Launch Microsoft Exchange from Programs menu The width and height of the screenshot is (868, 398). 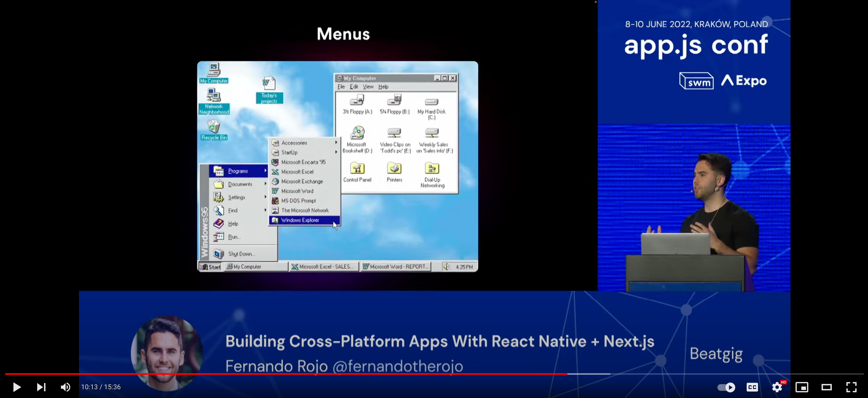click(305, 181)
